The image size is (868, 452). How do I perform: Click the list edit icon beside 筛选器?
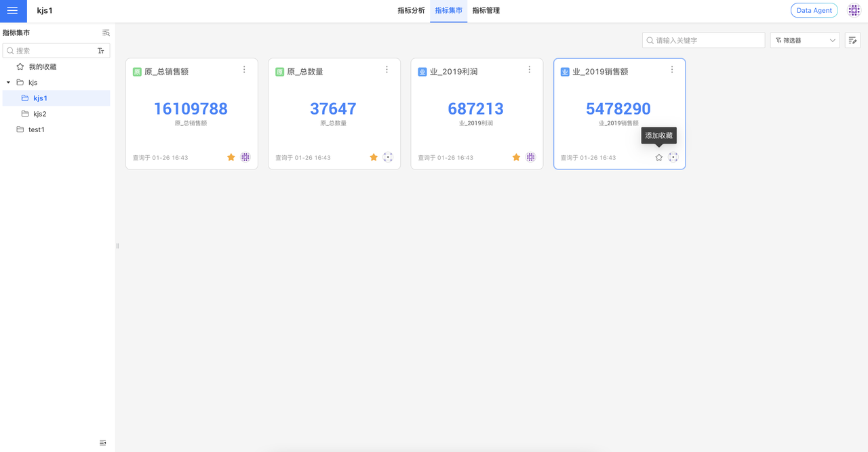click(852, 41)
